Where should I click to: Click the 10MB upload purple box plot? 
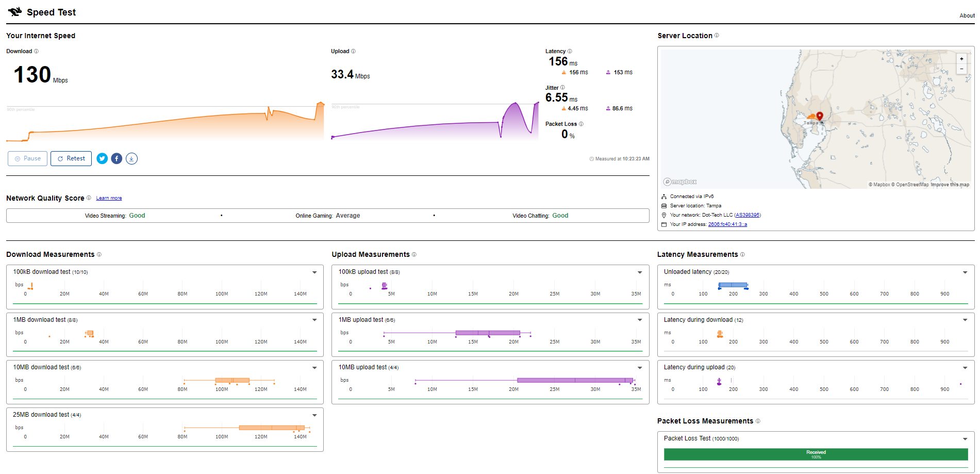[x=575, y=380]
